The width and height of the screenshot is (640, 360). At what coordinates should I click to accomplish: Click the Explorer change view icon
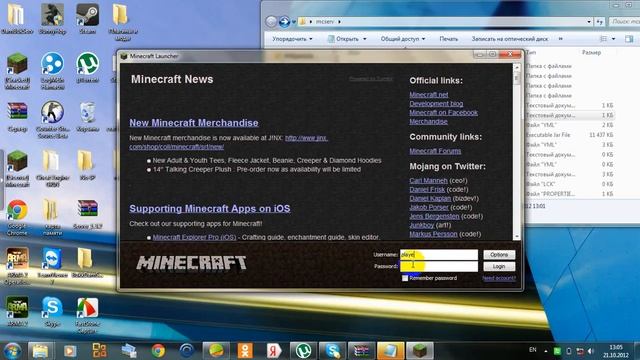click(603, 39)
